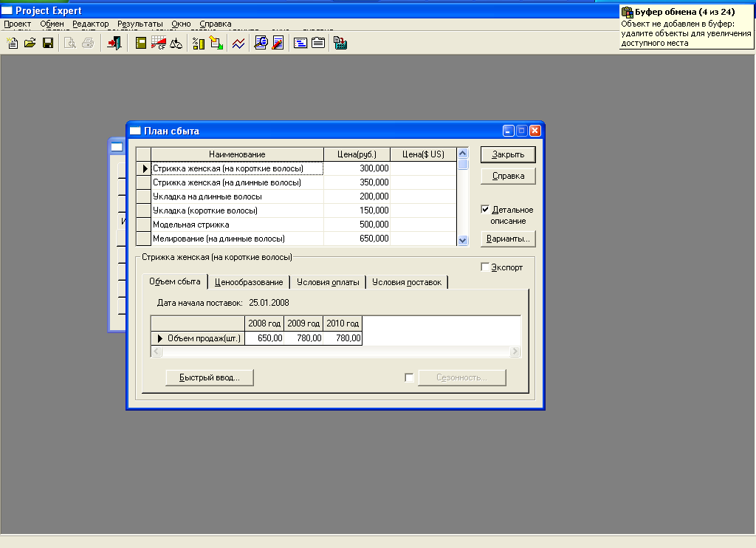
Task: Click the Наименование column header
Action: (237, 154)
